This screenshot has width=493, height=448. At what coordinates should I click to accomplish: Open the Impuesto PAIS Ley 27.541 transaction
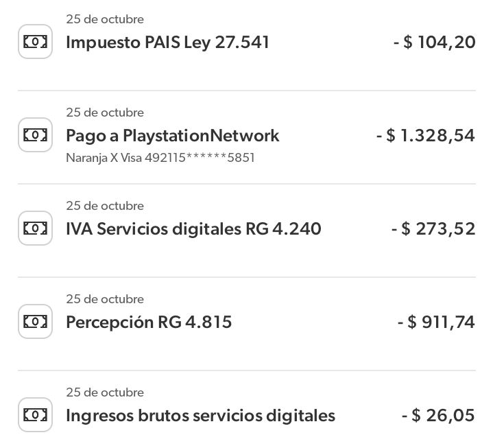pyautogui.click(x=247, y=44)
